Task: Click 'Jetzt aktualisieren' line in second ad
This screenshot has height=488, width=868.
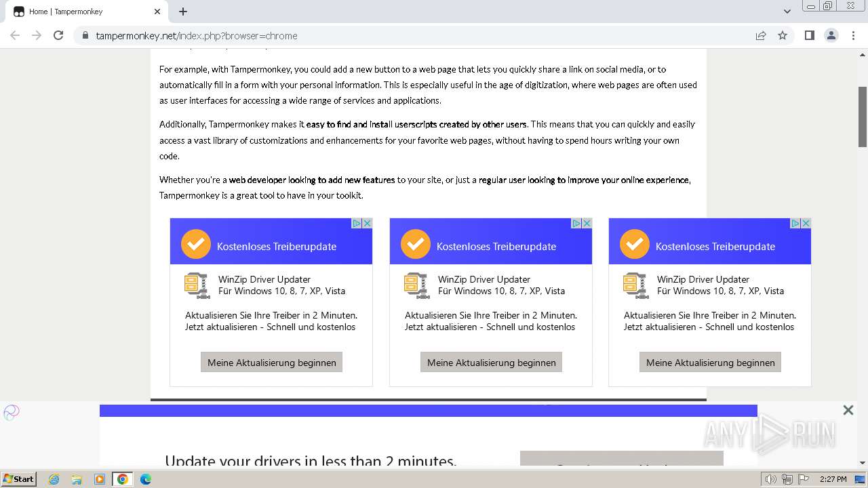Action: pos(490,327)
